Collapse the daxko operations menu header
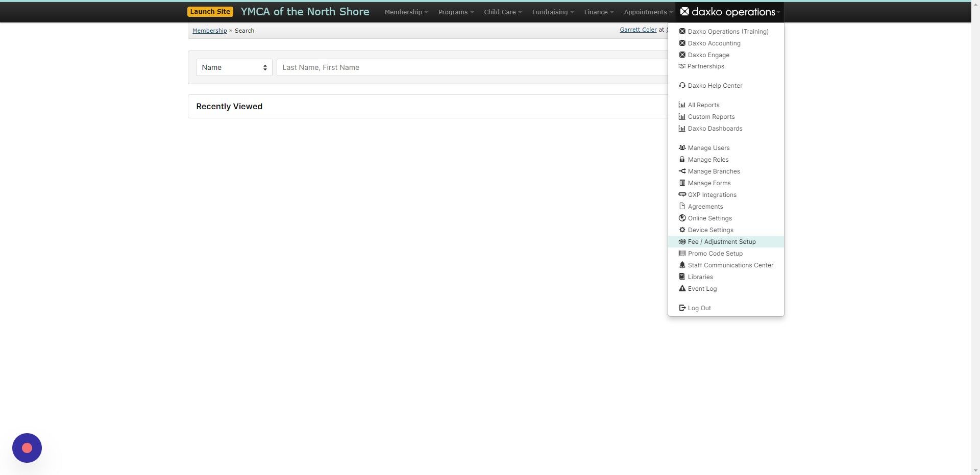 point(729,12)
